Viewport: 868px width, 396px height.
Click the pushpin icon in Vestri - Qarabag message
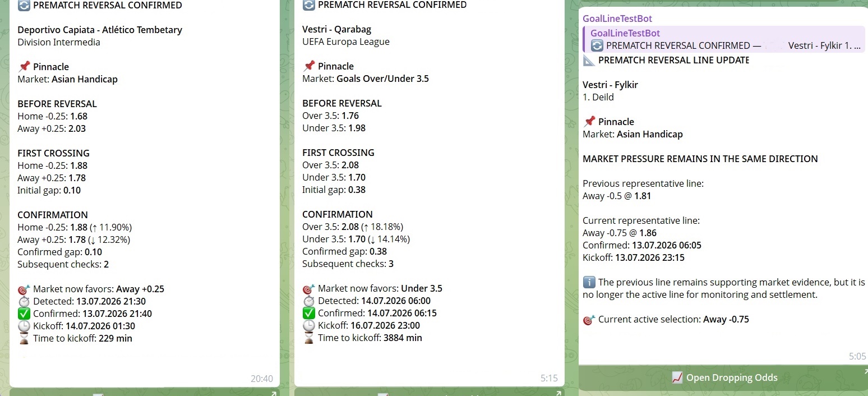click(x=309, y=66)
